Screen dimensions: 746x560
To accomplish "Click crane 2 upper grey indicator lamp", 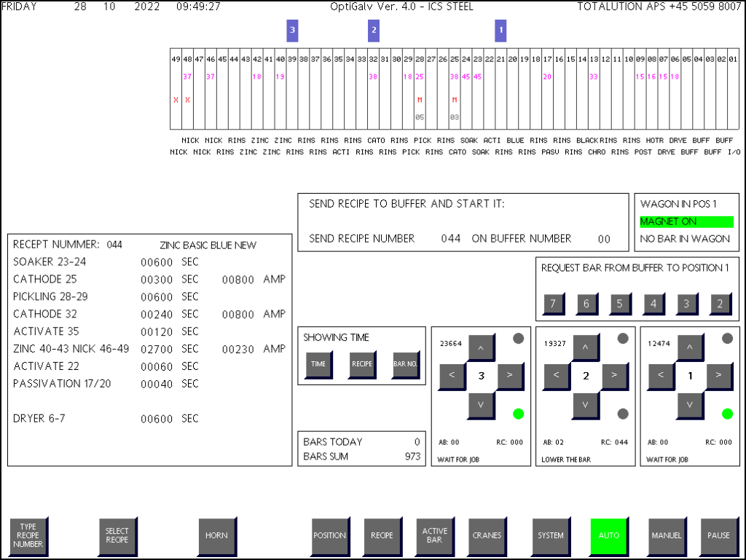I will tap(623, 339).
